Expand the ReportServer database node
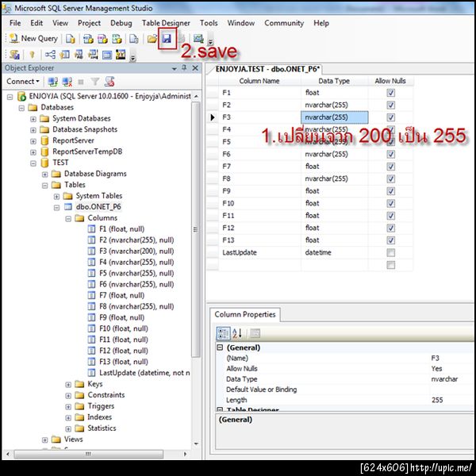This screenshot has width=476, height=476. point(33,141)
